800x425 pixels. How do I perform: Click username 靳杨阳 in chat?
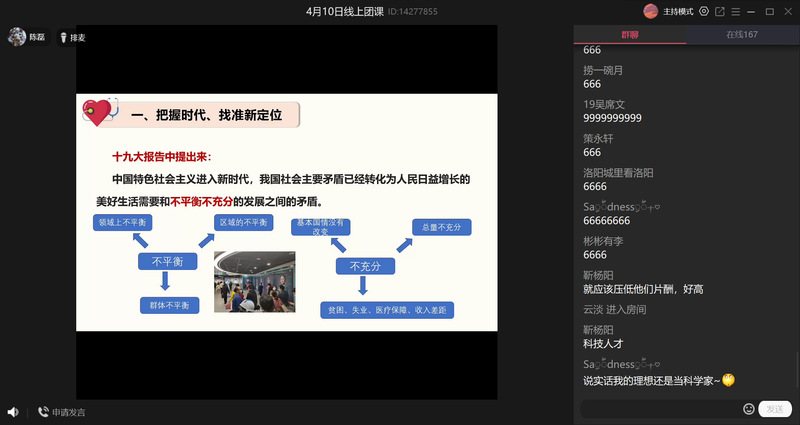pyautogui.click(x=598, y=275)
